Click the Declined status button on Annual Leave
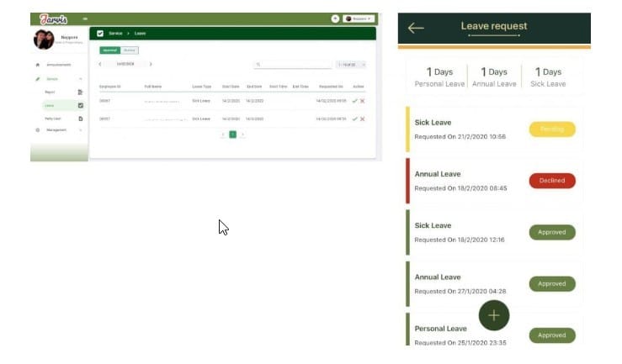Screen dimensions: 622x364 (x=552, y=181)
